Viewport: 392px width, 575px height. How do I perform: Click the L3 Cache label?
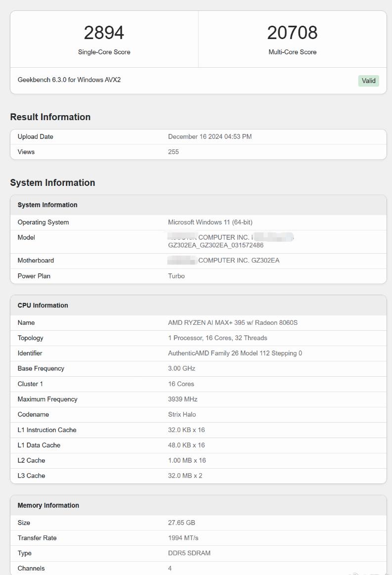(31, 476)
